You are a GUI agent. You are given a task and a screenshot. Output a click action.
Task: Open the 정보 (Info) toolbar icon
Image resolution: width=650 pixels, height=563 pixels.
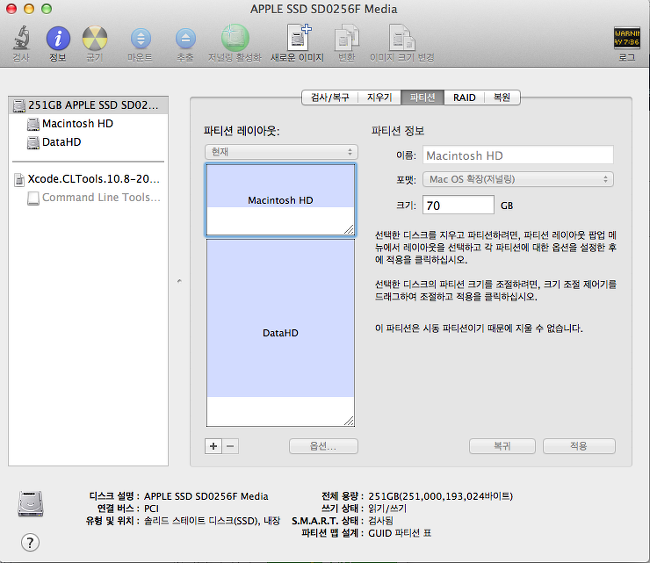point(58,38)
